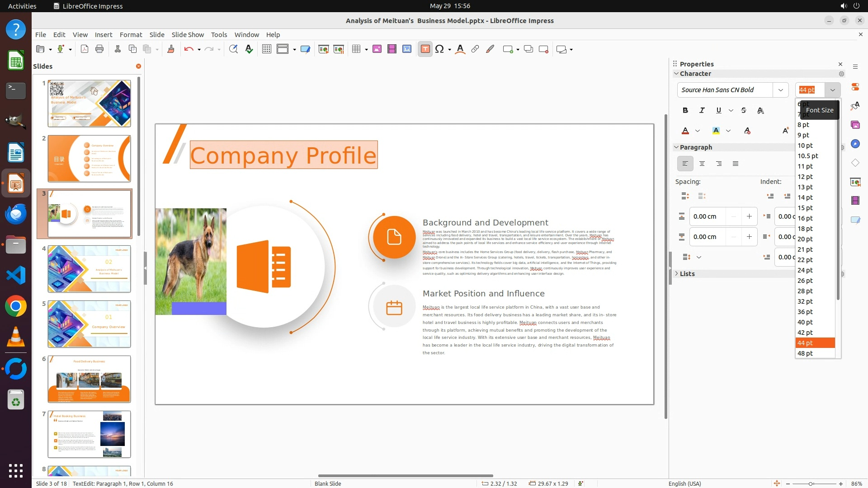Screen dimensions: 868x488
Task: Click the Print toolbar icon
Action: 99,49
